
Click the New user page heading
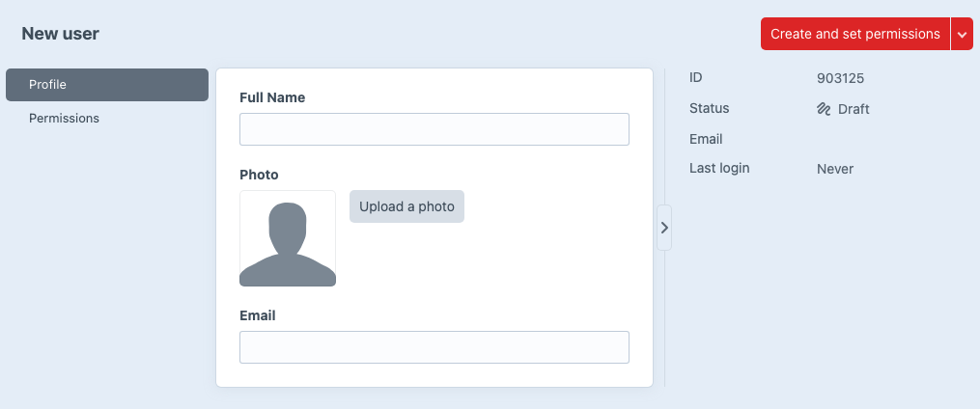[60, 34]
